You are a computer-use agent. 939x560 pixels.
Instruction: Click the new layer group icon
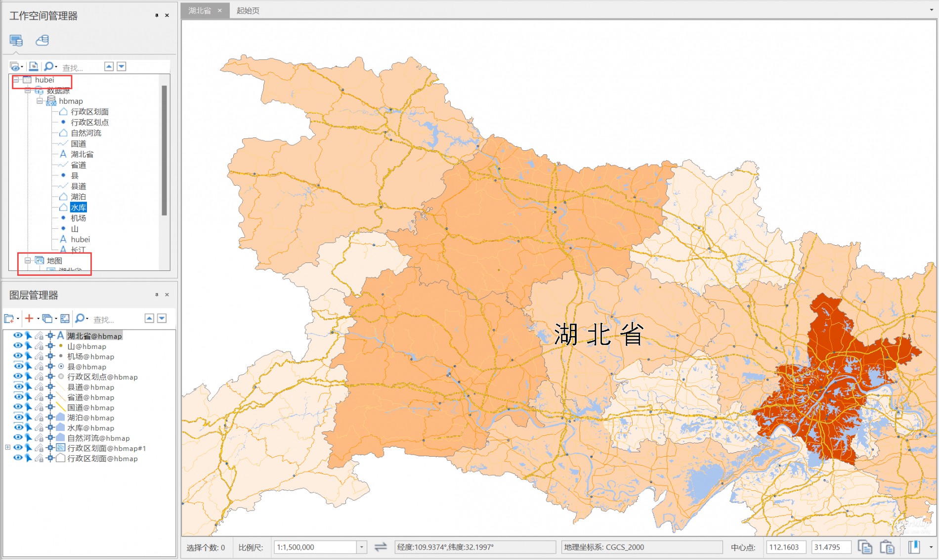[9, 318]
